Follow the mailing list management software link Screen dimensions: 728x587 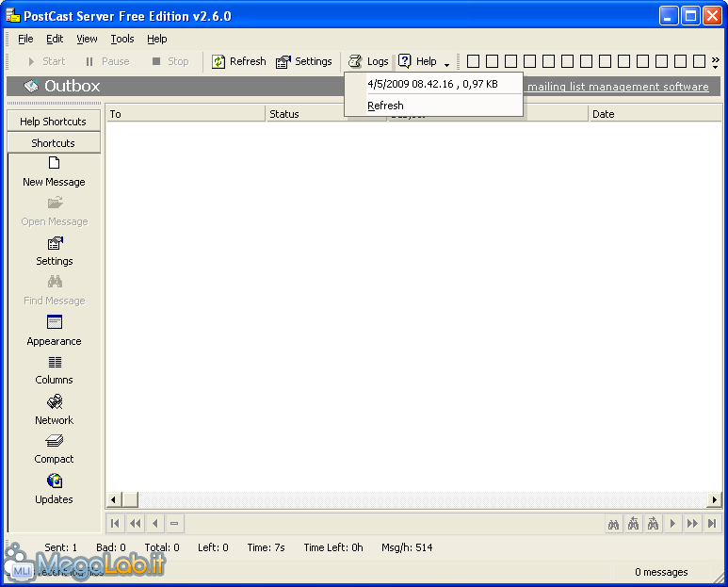(618, 87)
